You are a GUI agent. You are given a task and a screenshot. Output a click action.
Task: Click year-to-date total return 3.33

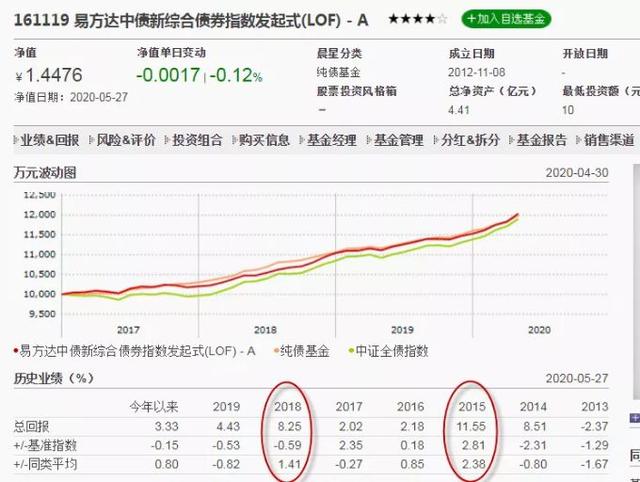click(167, 426)
